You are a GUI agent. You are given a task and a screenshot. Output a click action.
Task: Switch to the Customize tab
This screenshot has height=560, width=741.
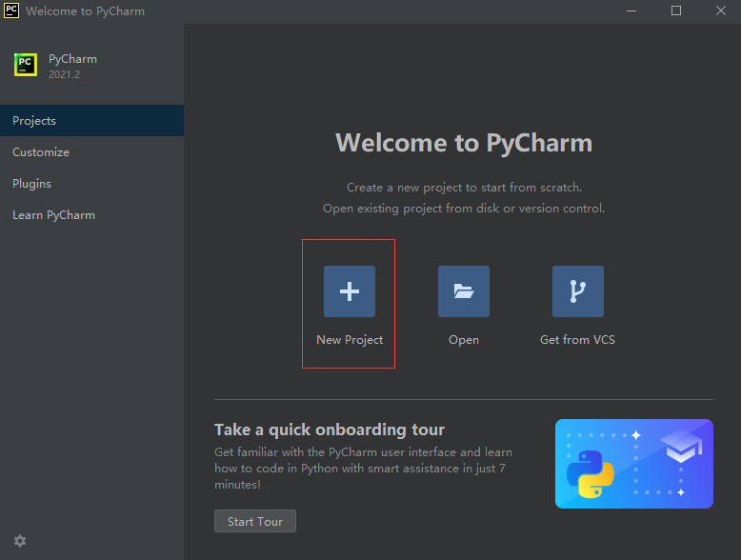coord(91,152)
